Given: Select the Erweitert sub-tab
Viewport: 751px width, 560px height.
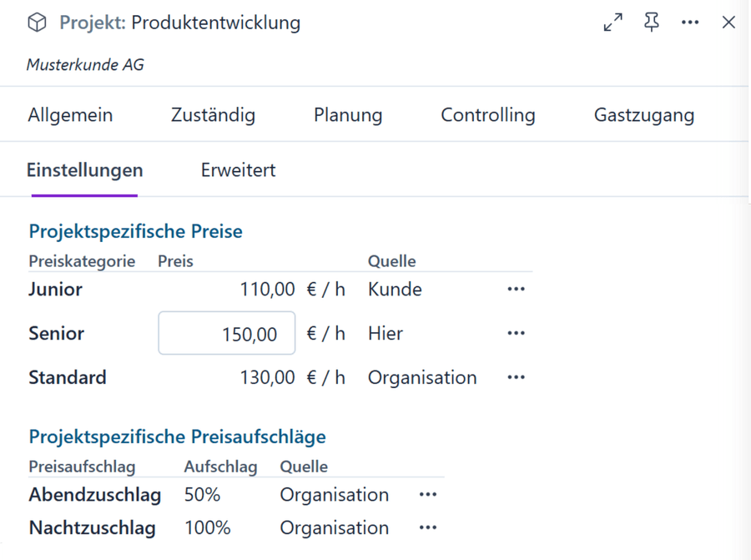Looking at the screenshot, I should [x=238, y=170].
